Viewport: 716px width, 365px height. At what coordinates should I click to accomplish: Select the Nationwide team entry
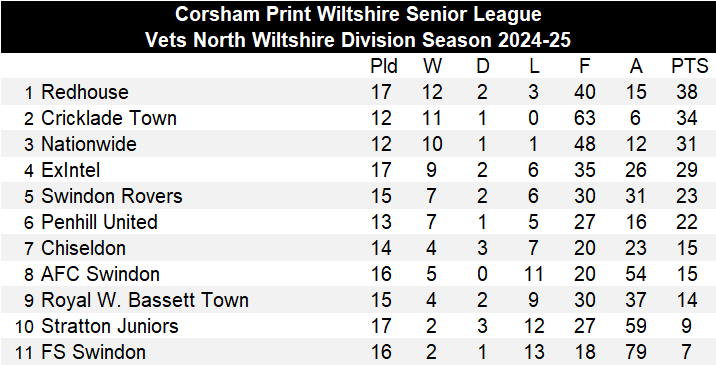(x=89, y=144)
